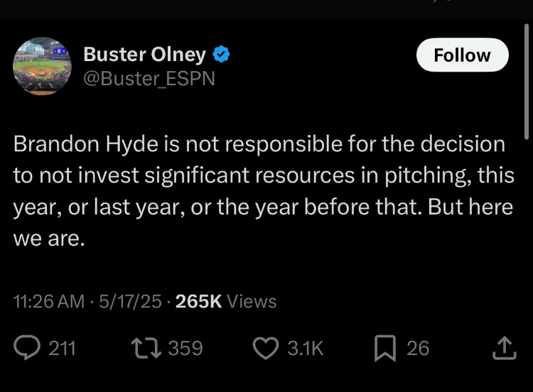The image size is (533, 392).
Task: Bookmark this tweet
Action: (x=384, y=348)
